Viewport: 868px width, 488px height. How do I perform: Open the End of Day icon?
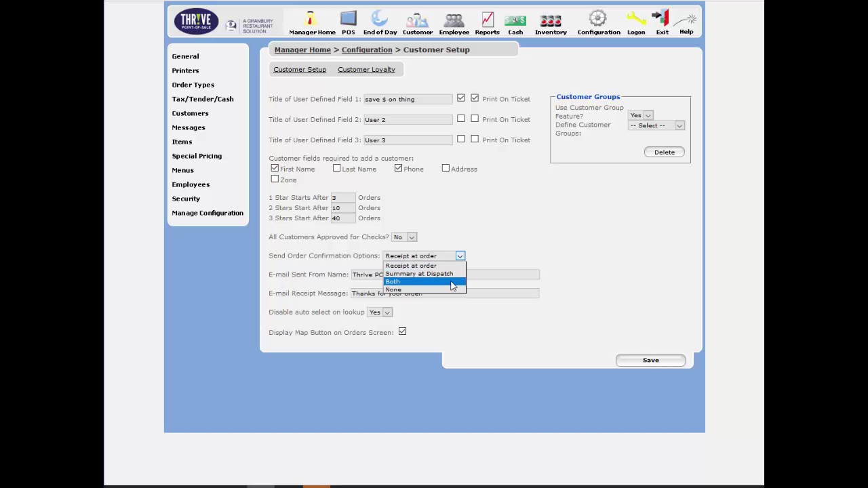coord(380,22)
